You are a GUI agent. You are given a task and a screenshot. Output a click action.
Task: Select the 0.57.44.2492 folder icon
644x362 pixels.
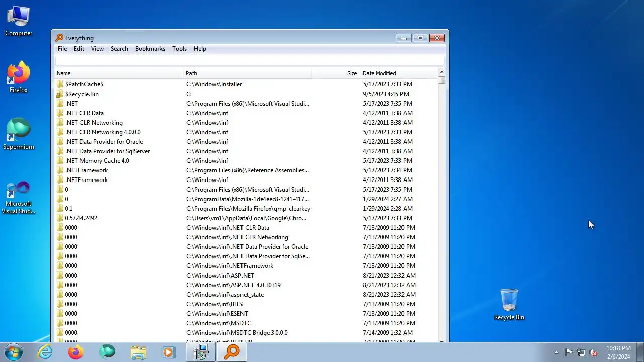click(x=60, y=218)
